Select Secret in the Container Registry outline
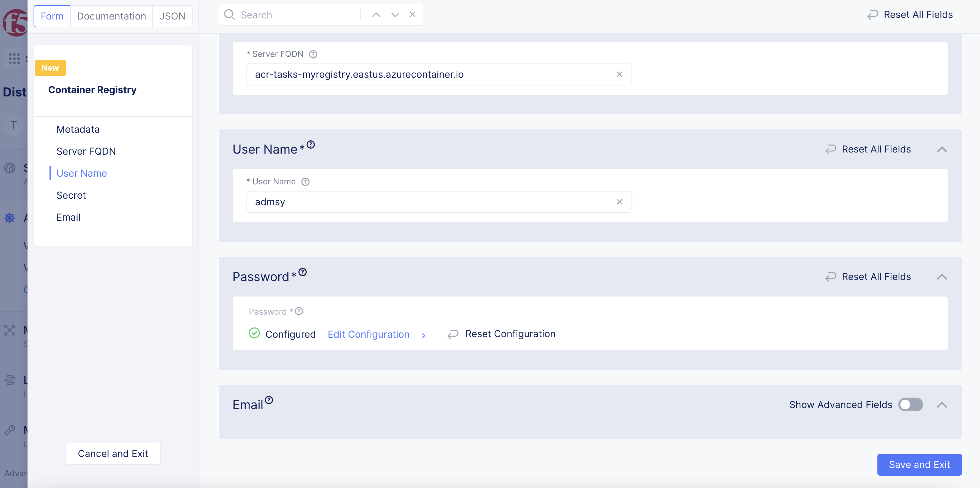Image resolution: width=980 pixels, height=488 pixels. (71, 195)
